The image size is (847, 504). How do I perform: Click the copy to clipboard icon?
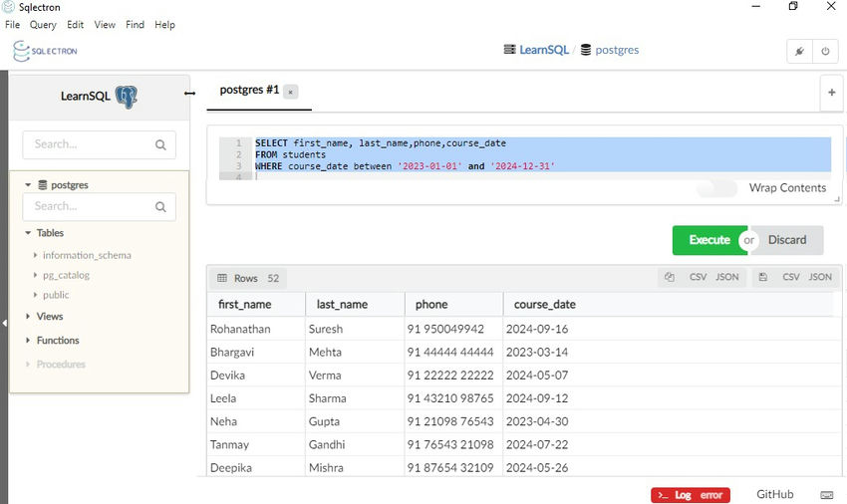[x=670, y=277]
